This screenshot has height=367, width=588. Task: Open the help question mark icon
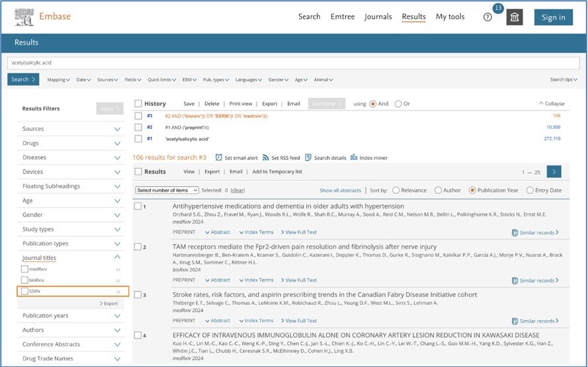(x=487, y=17)
